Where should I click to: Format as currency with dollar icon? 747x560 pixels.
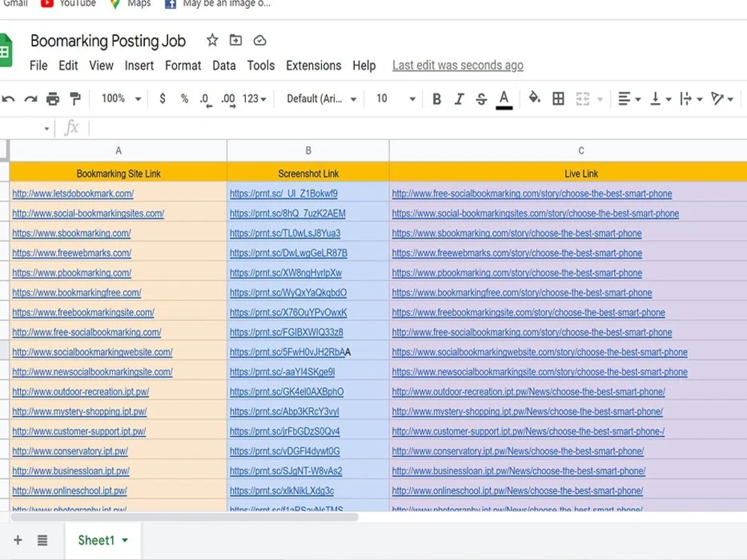[162, 99]
